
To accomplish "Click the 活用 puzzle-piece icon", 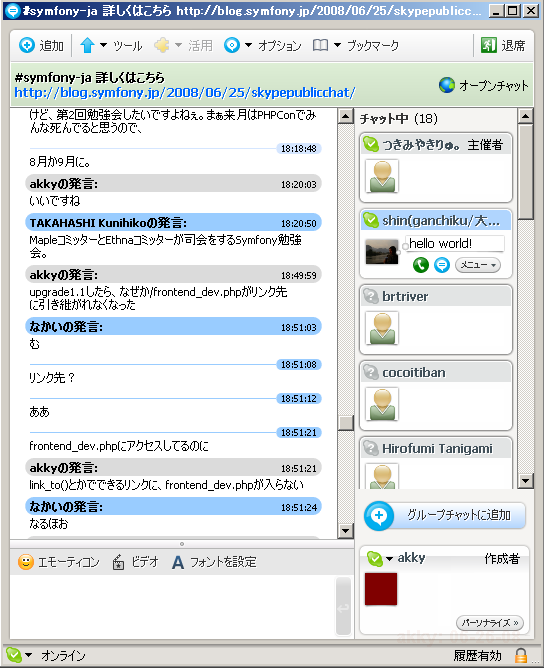I will pyautogui.click(x=162, y=45).
